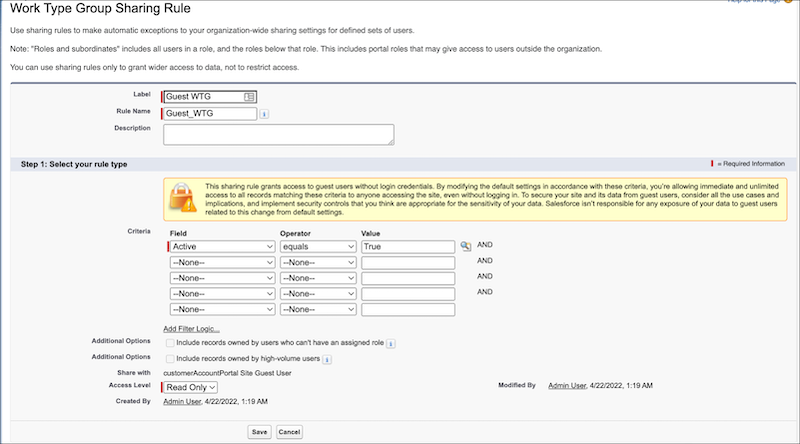800x444 pixels.
Task: Open the fifth row Field dropdown
Action: (222, 309)
